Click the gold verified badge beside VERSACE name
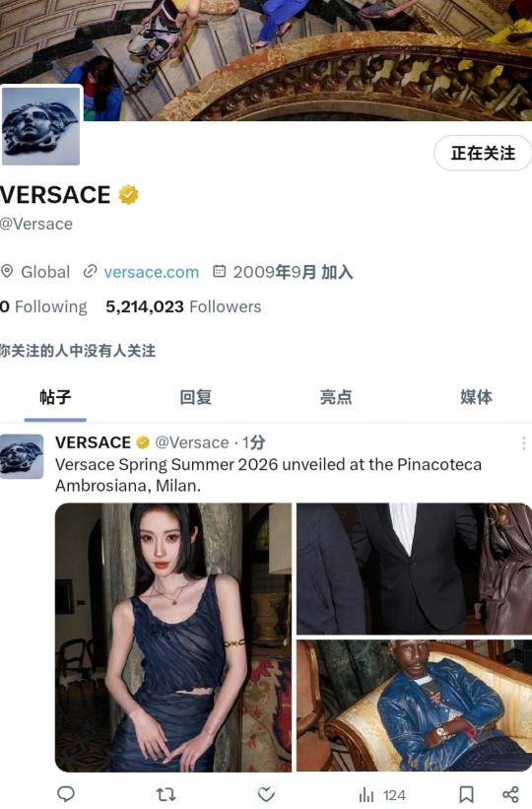 128,194
